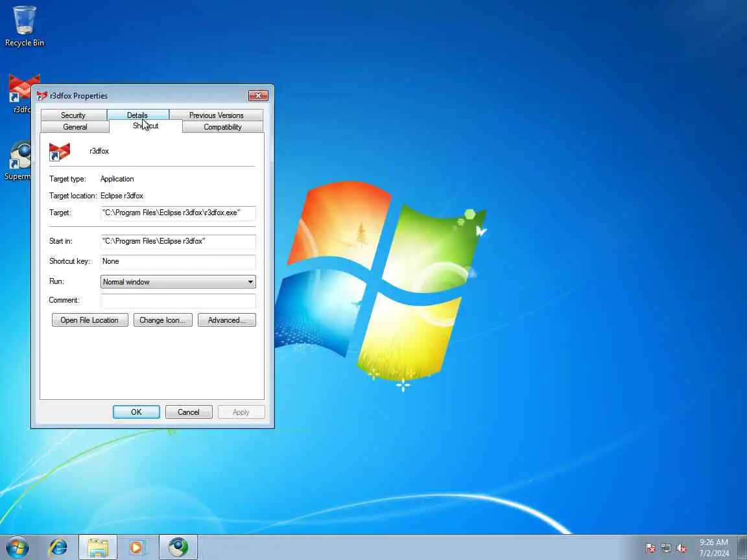Click the Action Center flag tray icon

[x=650, y=548]
